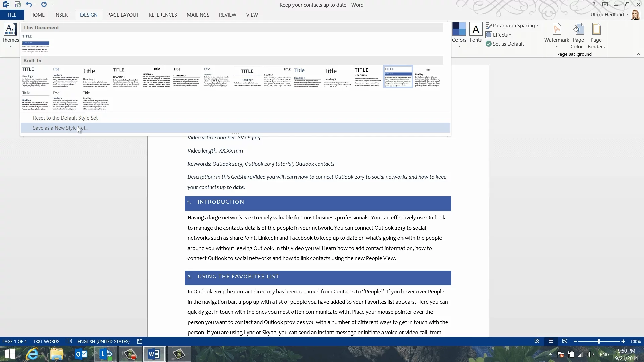Open Outlook from the taskbar
644x362 pixels.
pyautogui.click(x=81, y=354)
